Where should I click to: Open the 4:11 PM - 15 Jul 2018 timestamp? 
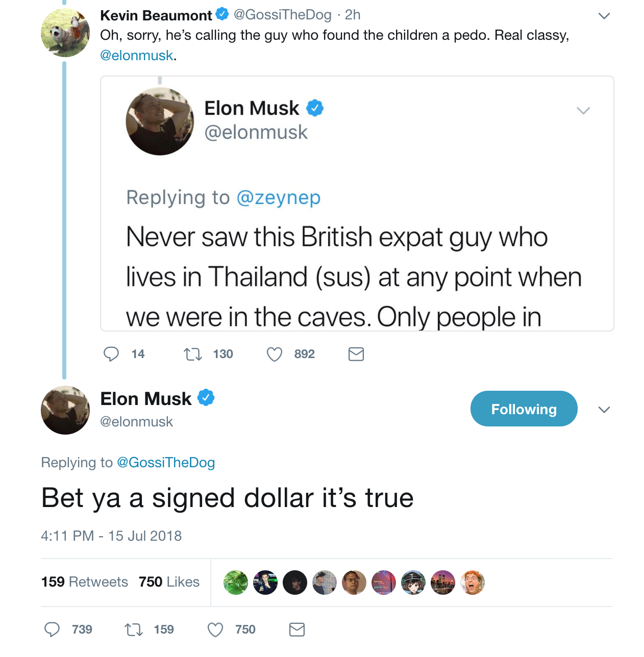click(111, 536)
